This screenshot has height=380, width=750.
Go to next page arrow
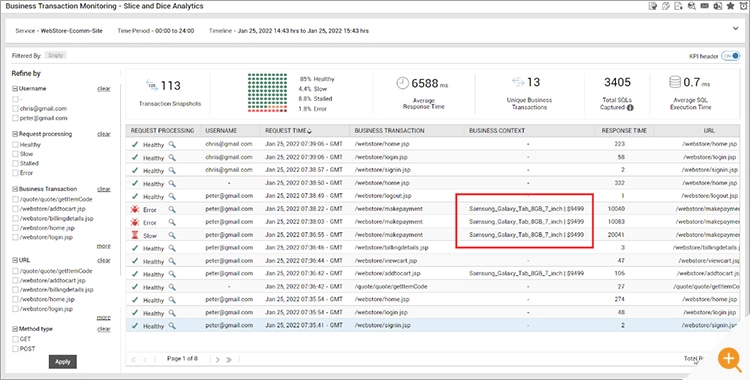tap(217, 359)
